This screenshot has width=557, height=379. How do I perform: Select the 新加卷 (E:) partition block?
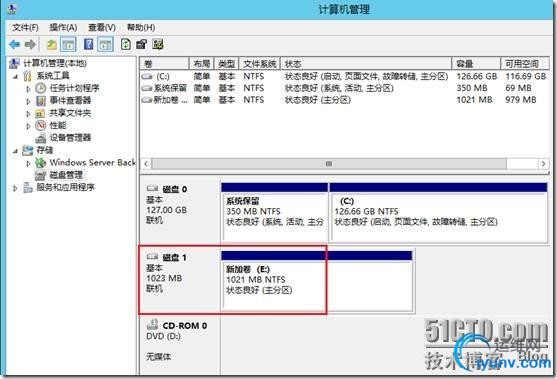(317, 281)
